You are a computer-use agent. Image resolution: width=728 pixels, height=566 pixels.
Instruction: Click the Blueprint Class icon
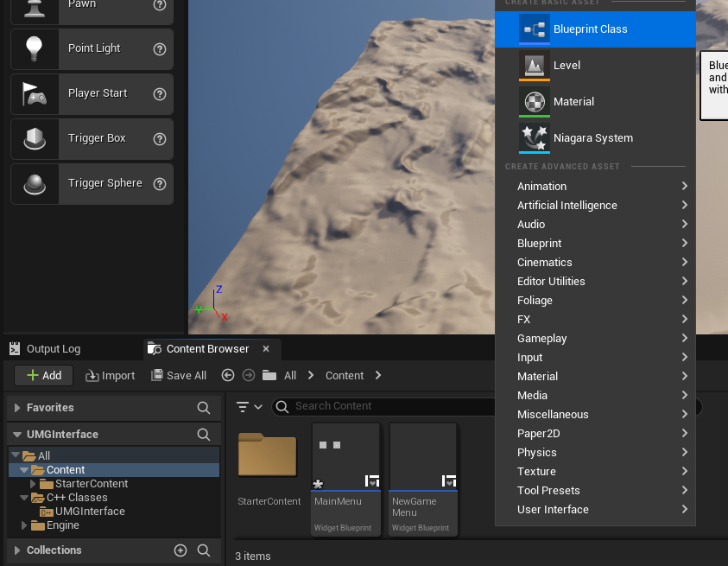(535, 29)
